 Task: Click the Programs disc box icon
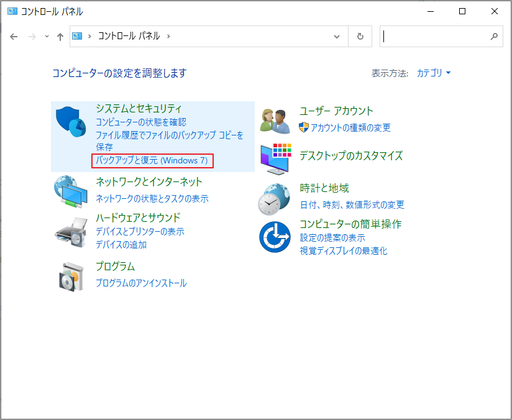pyautogui.click(x=71, y=276)
